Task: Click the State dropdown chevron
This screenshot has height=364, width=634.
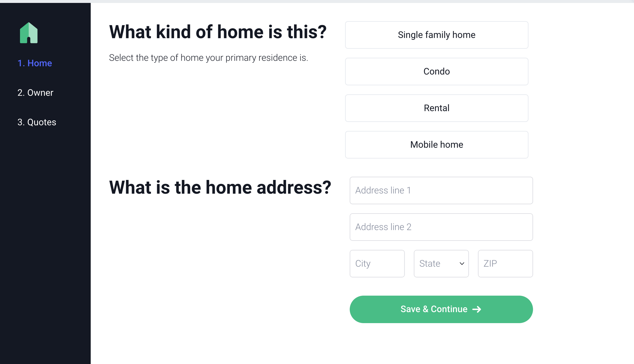Action: click(461, 263)
